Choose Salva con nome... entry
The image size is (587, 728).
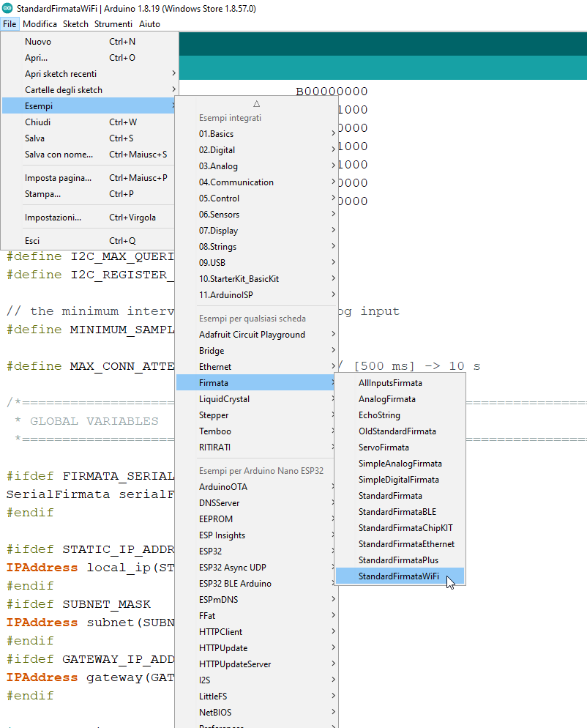coord(88,154)
